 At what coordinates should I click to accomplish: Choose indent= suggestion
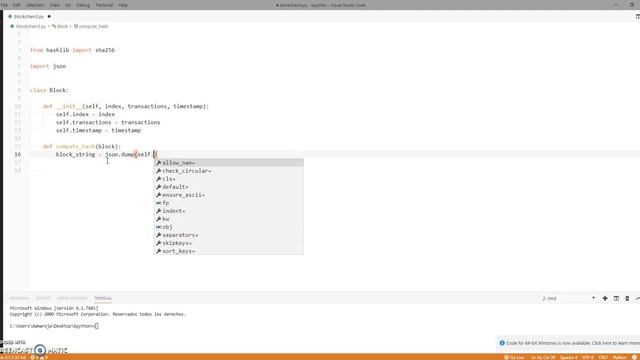tap(229, 211)
